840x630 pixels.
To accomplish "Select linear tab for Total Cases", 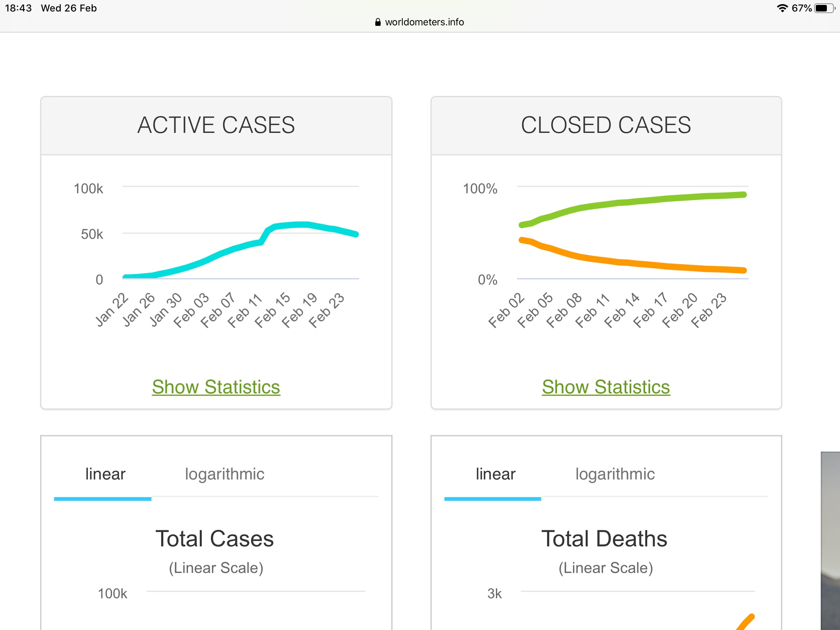I will pyautogui.click(x=105, y=474).
